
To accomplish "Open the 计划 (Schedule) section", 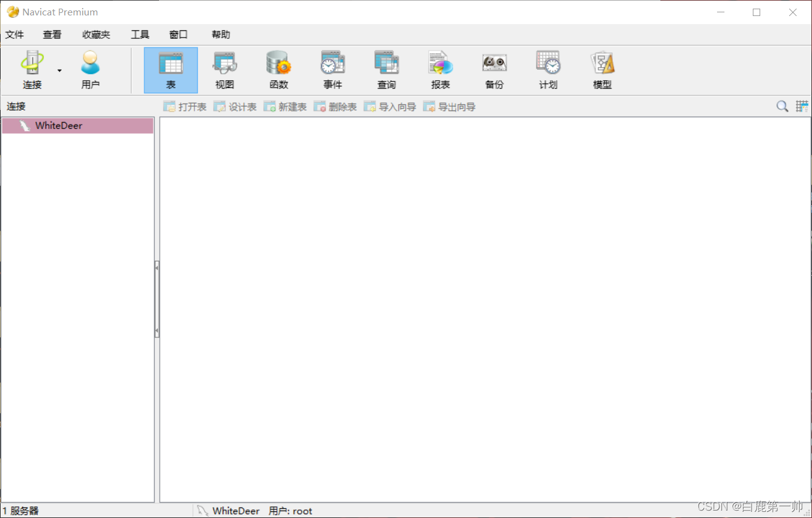I will [548, 70].
